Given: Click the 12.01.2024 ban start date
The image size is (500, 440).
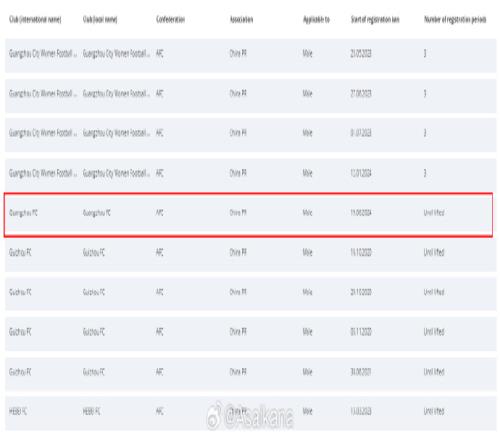Looking at the screenshot, I should coord(361,173).
